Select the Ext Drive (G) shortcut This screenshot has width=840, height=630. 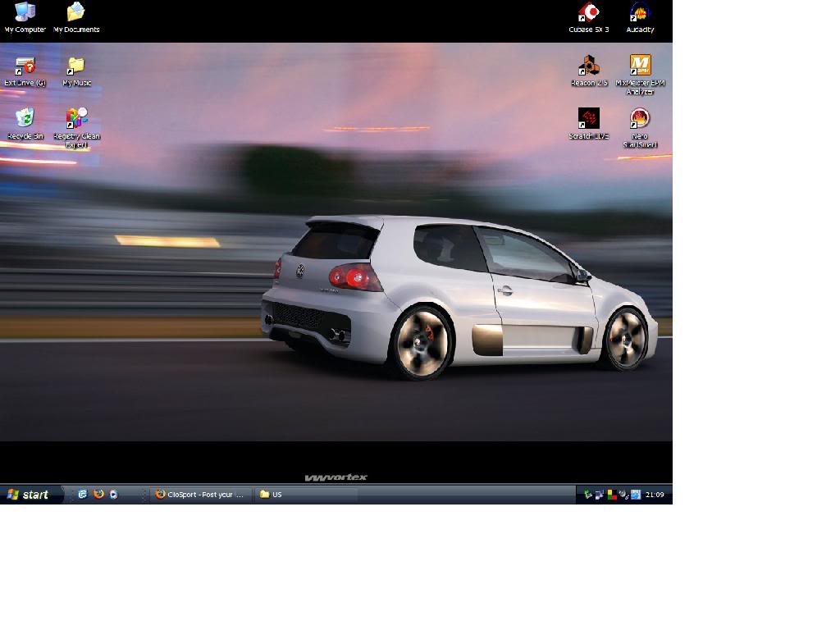25,66
